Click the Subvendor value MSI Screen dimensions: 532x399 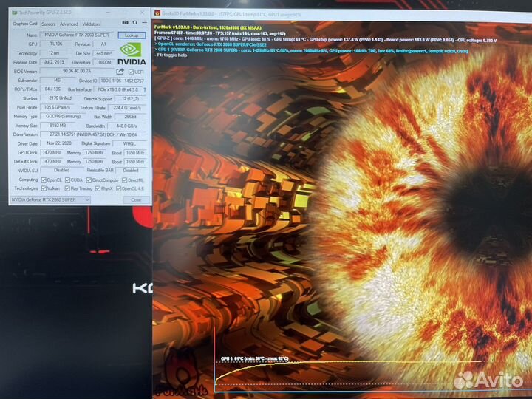click(x=58, y=81)
